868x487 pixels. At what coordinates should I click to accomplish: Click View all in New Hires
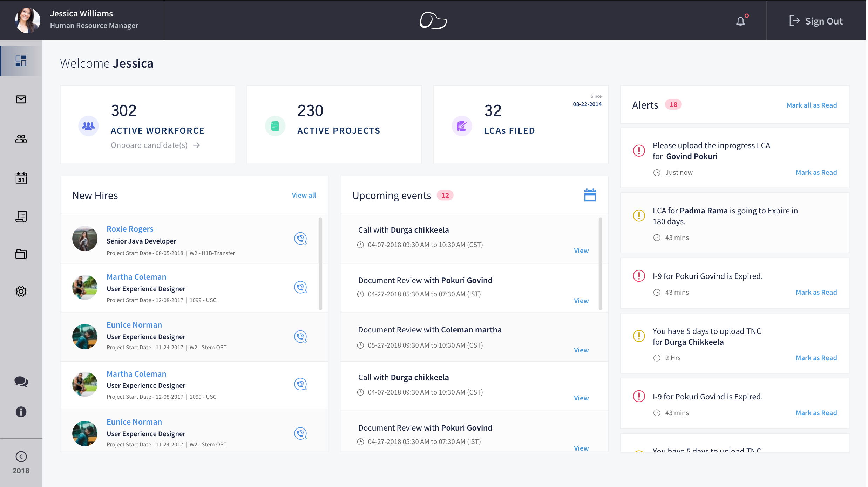coord(304,195)
